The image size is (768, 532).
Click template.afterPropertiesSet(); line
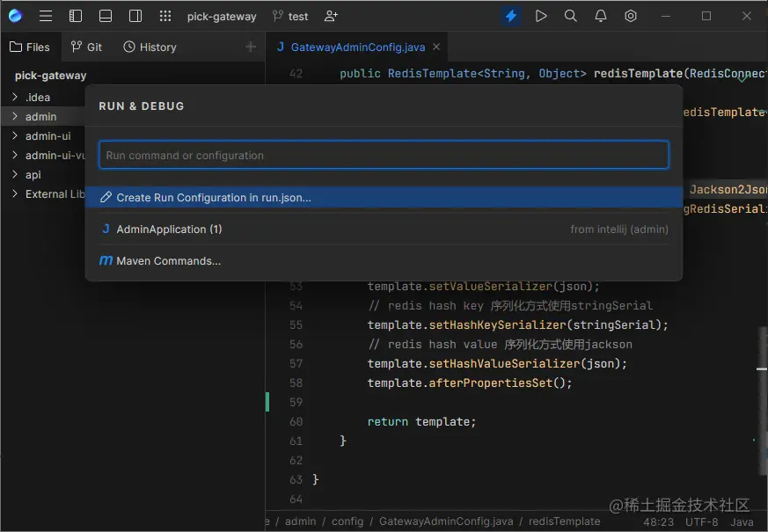469,383
